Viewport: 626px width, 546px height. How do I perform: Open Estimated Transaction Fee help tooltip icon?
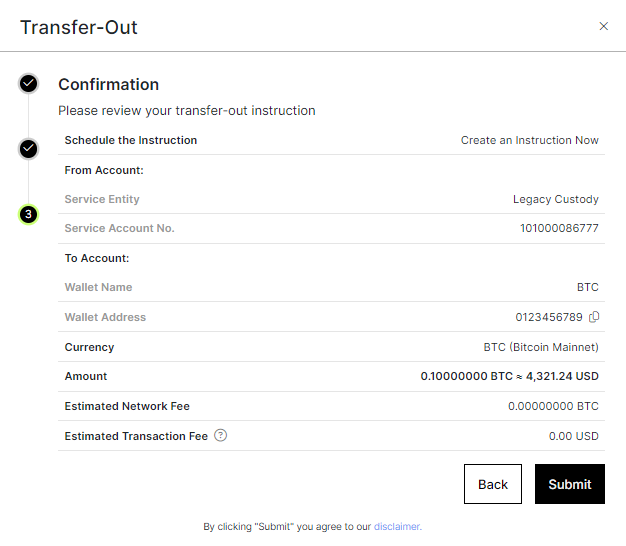tap(220, 435)
